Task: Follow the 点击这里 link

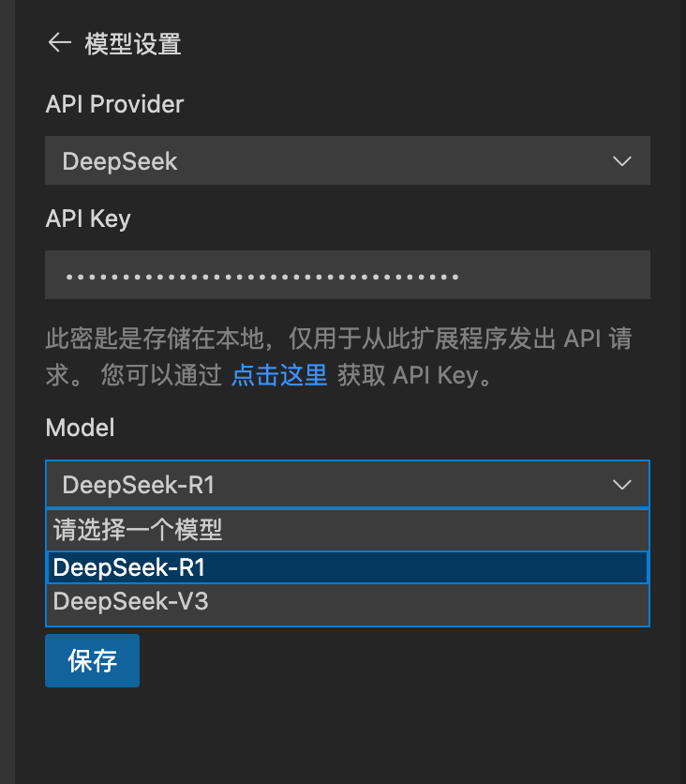Action: 279,375
